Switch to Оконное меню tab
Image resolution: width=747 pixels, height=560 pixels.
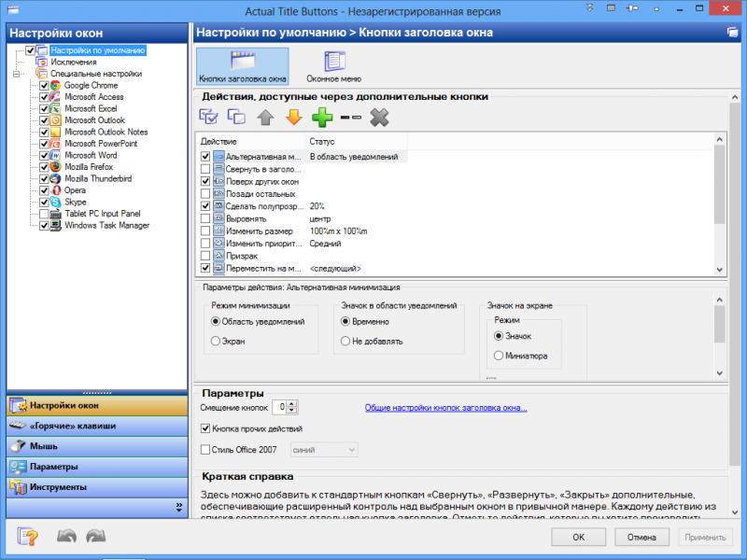[334, 66]
